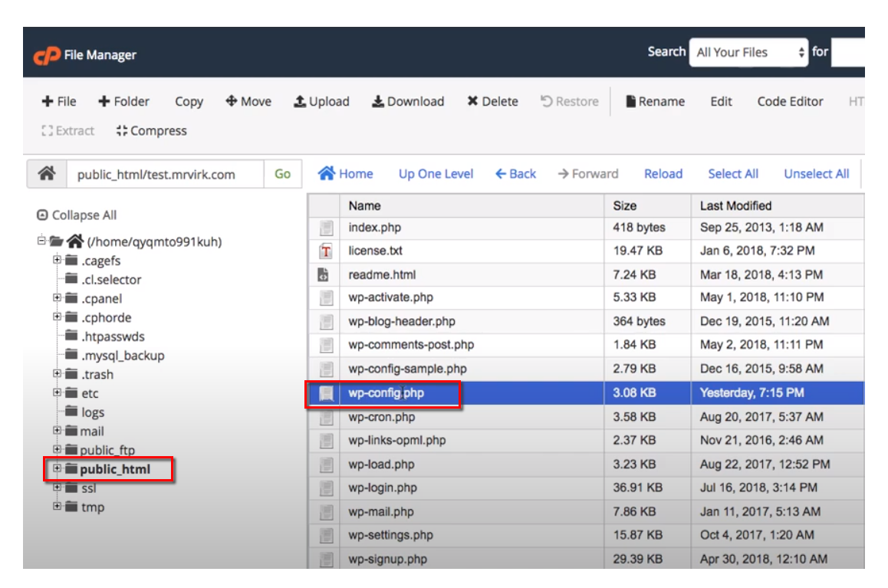This screenshot has height=588, width=888.
Task: Click the Restore toolbar button
Action: point(569,101)
